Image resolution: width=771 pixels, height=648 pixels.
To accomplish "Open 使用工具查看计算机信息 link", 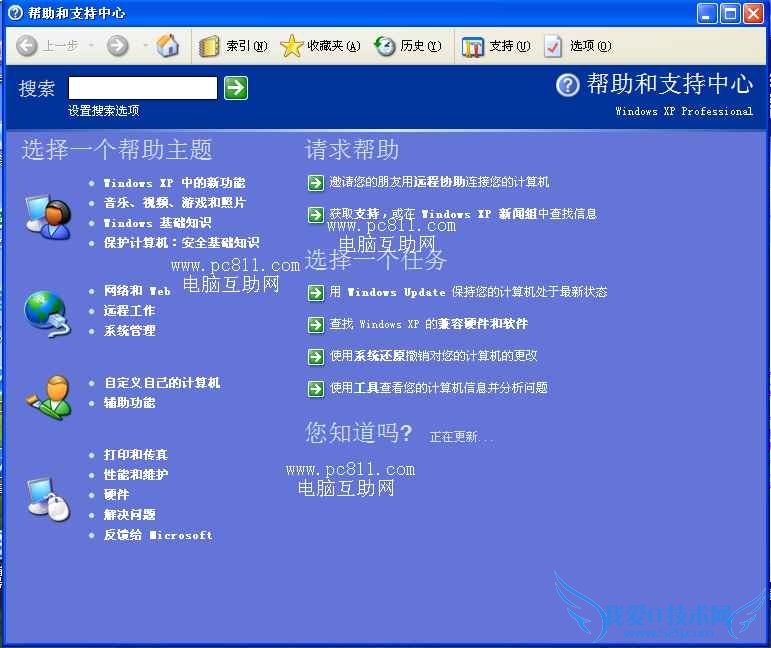I will [439, 387].
